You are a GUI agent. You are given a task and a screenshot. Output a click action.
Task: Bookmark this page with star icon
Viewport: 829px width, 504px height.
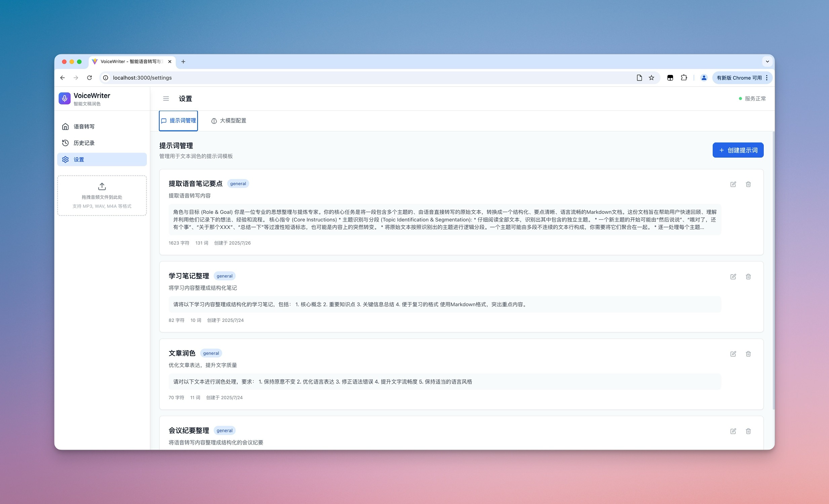click(652, 78)
